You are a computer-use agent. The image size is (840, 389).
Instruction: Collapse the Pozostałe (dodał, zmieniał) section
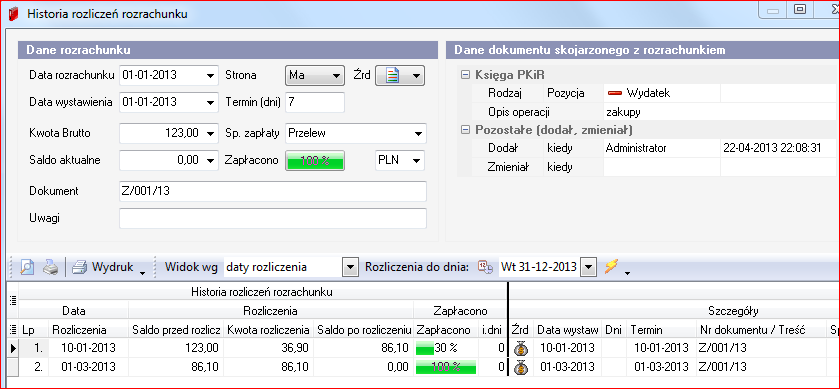(465, 130)
